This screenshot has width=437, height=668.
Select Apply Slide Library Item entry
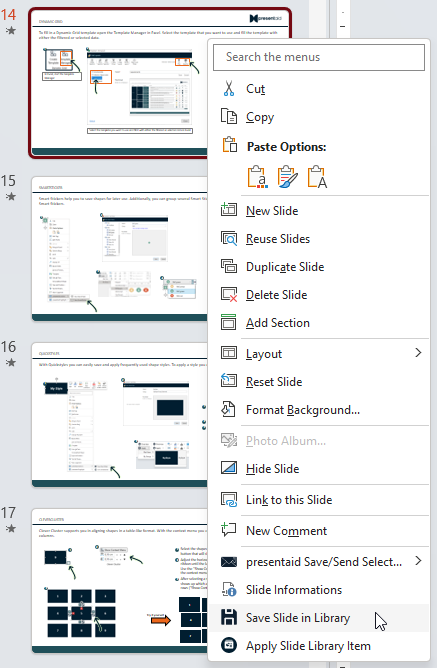[319, 646]
